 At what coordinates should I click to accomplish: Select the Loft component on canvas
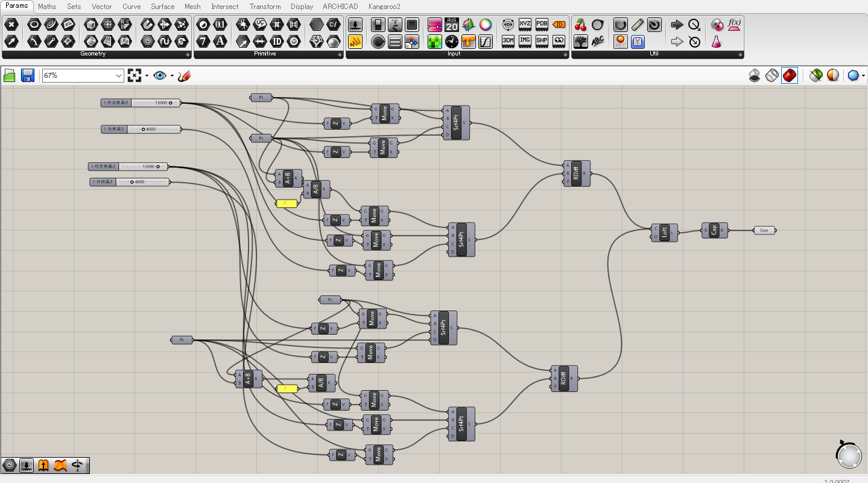(664, 233)
